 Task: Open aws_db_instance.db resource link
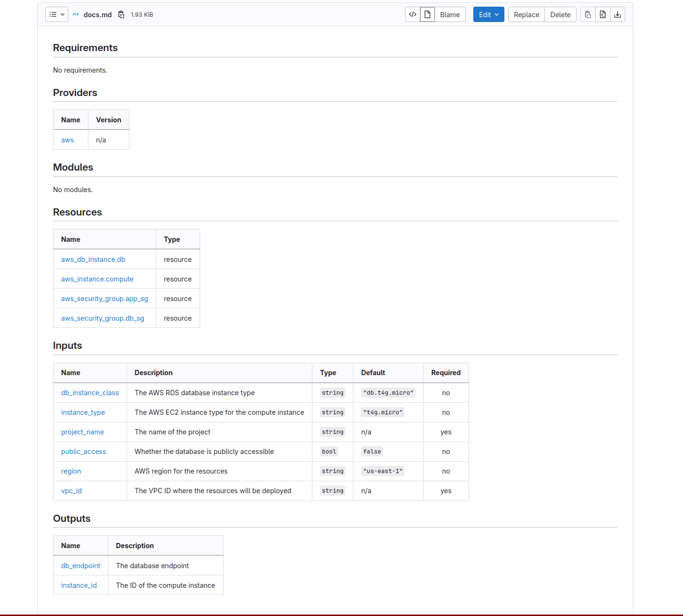coord(93,259)
